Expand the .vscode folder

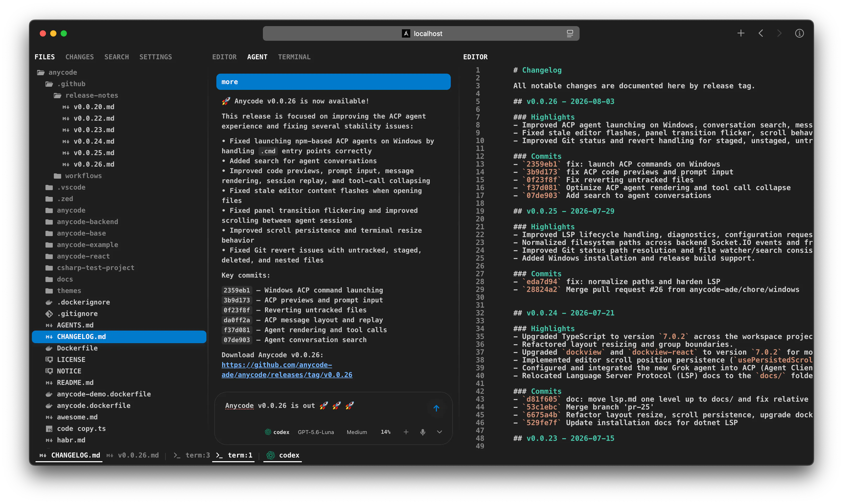tap(66, 187)
